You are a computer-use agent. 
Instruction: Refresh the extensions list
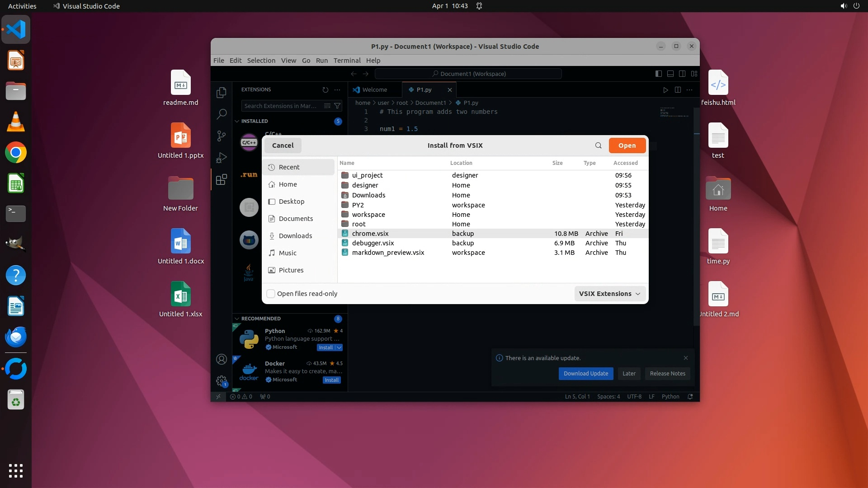point(325,90)
